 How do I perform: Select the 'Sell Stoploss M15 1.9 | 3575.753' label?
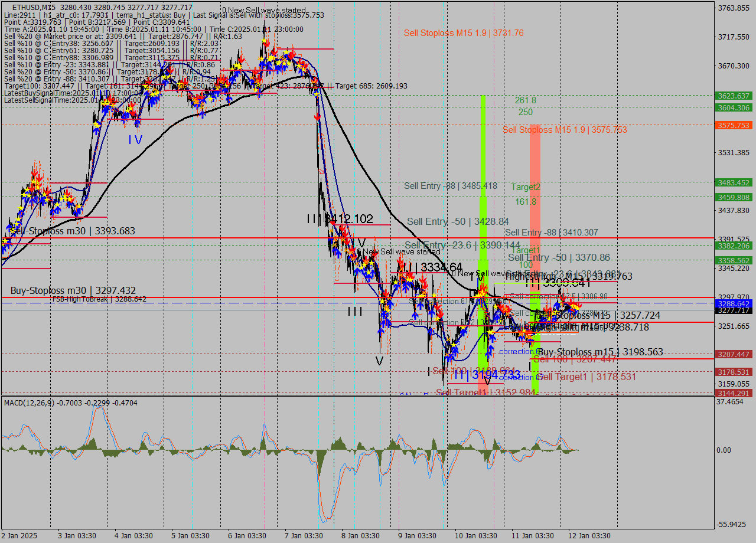tap(565, 130)
